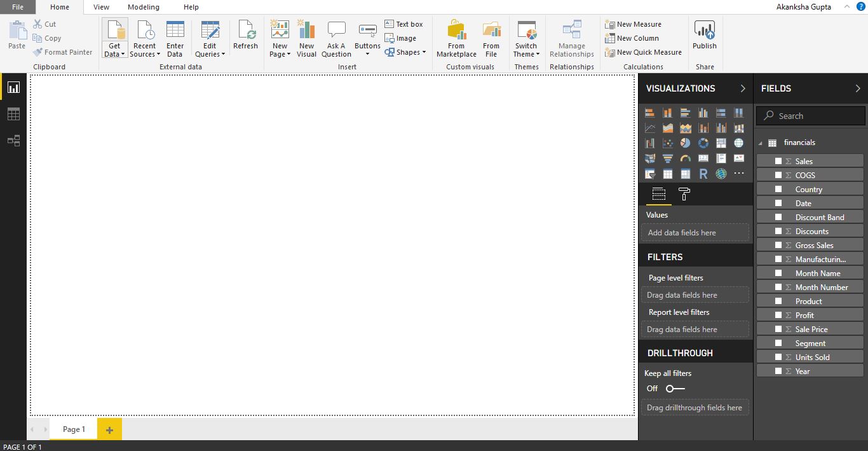
Task: Check the Sales field checkbox
Action: [778, 161]
